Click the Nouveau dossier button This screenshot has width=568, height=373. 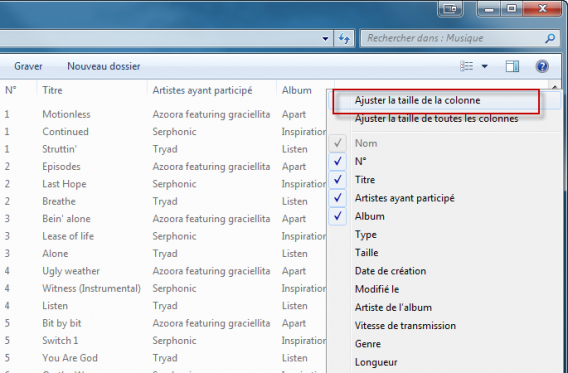pyautogui.click(x=104, y=66)
